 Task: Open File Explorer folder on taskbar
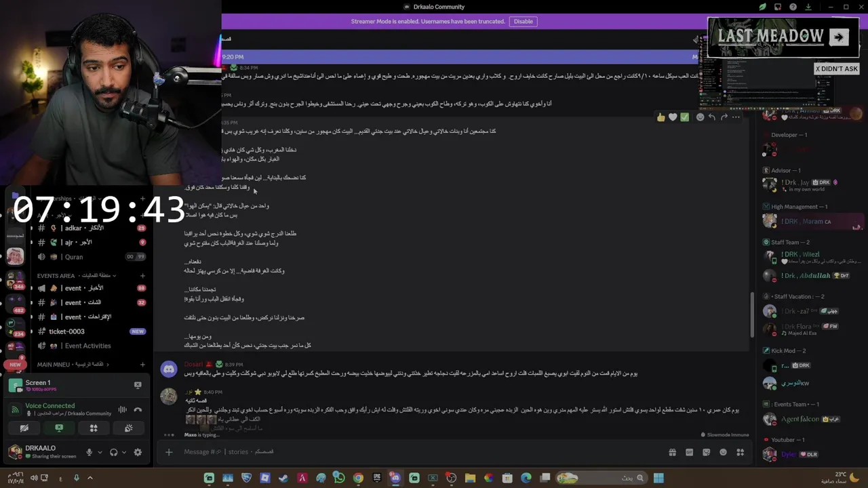coord(470,478)
